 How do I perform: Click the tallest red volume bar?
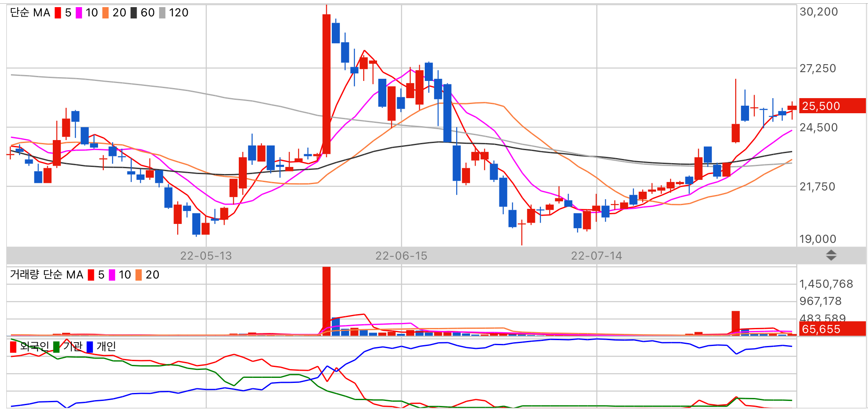(x=326, y=301)
